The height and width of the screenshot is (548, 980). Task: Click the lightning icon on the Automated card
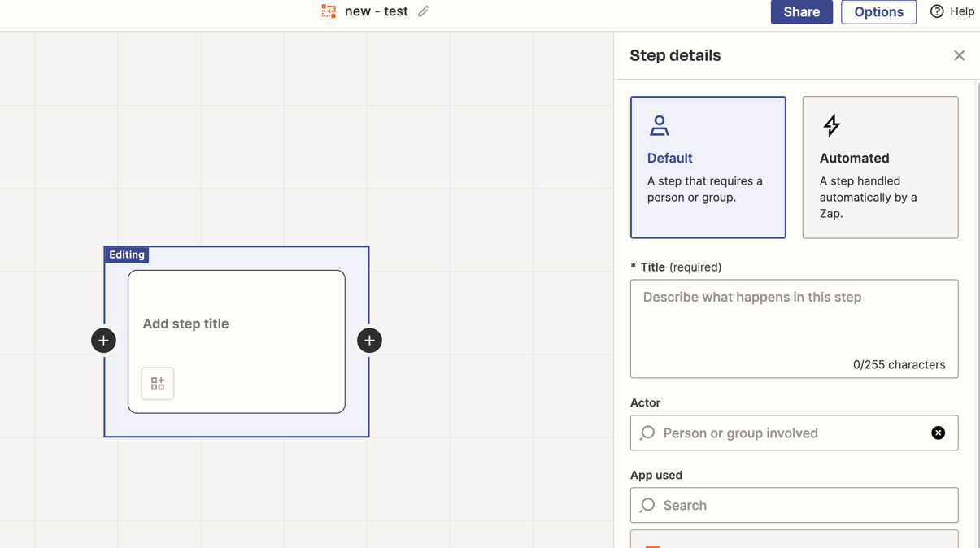click(831, 125)
